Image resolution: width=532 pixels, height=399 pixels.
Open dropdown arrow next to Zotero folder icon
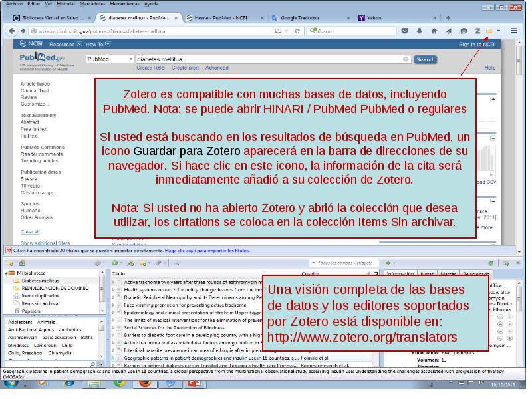coord(498,31)
